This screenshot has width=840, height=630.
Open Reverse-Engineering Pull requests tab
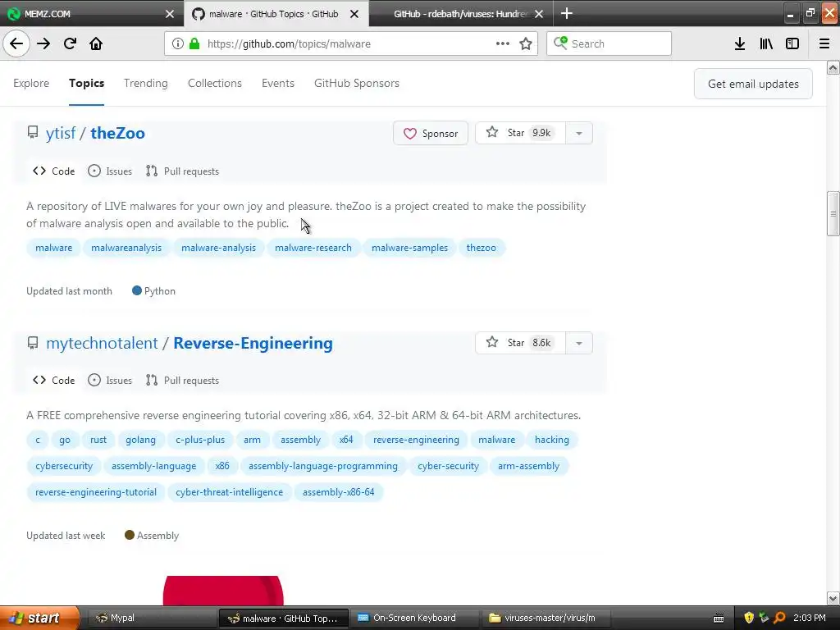tap(183, 381)
